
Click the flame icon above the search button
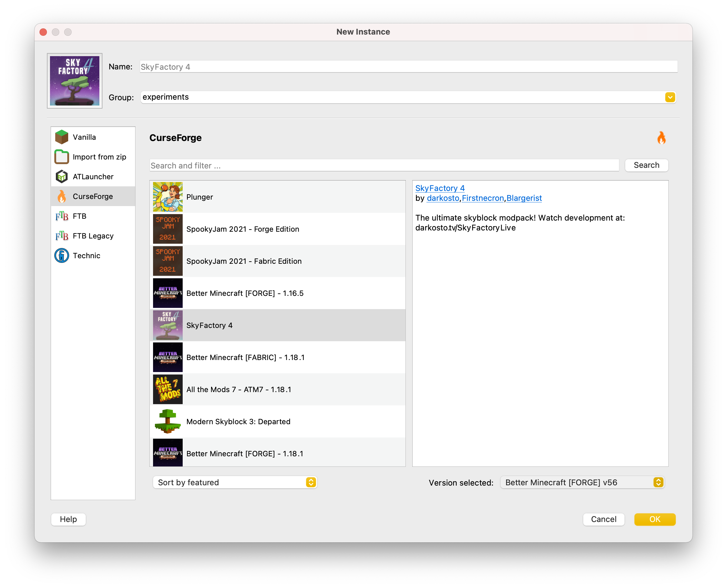661,138
